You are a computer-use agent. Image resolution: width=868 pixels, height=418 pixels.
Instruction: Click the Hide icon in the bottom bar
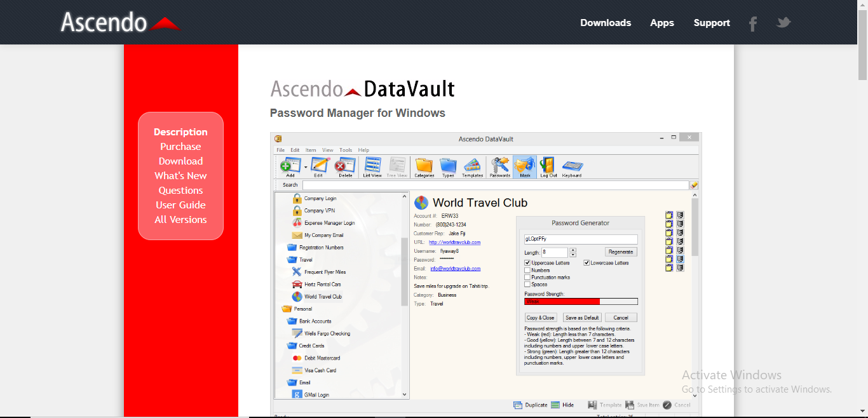(x=555, y=405)
